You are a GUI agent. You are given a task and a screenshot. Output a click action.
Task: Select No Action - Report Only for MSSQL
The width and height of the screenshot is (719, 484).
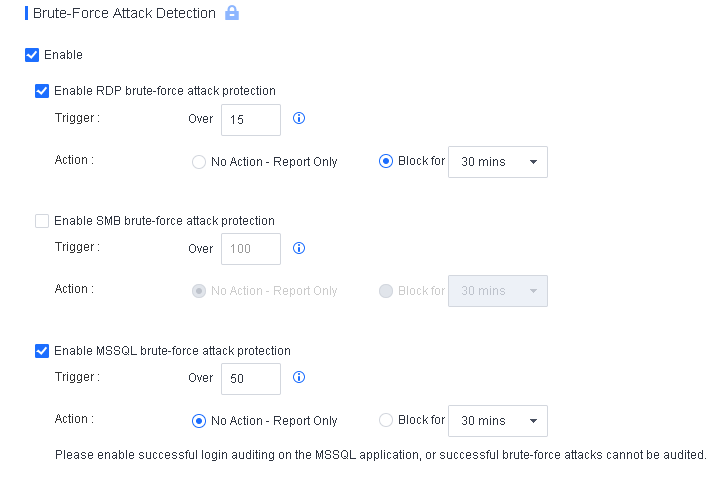coord(199,421)
